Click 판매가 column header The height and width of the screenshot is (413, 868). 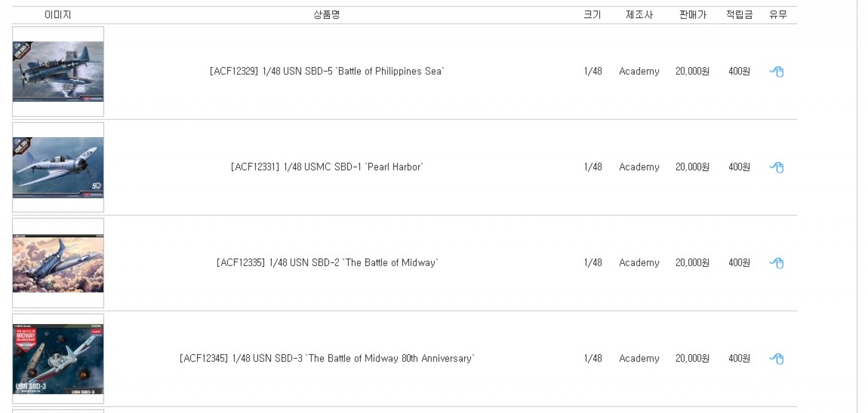[693, 15]
